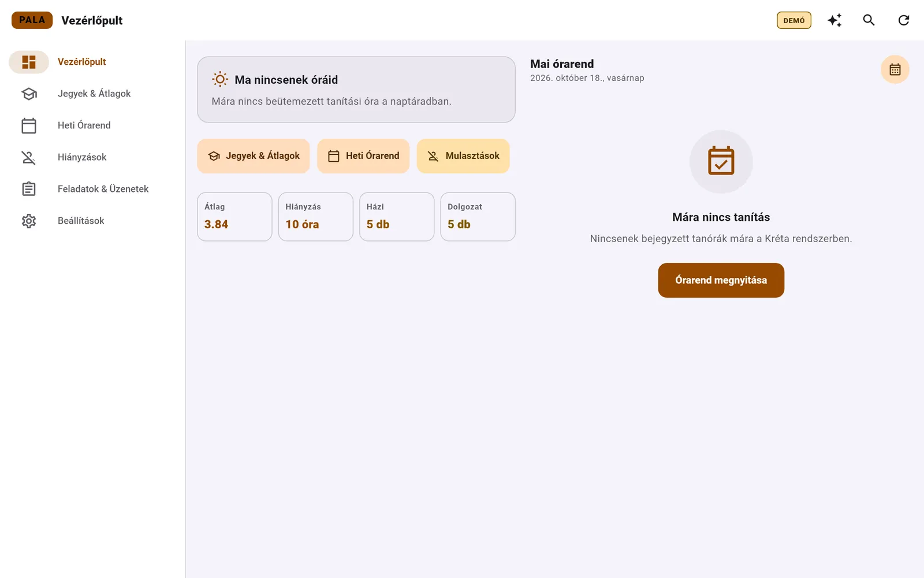Click the large calendar-check illustration icon
The height and width of the screenshot is (578, 924).
tap(721, 161)
